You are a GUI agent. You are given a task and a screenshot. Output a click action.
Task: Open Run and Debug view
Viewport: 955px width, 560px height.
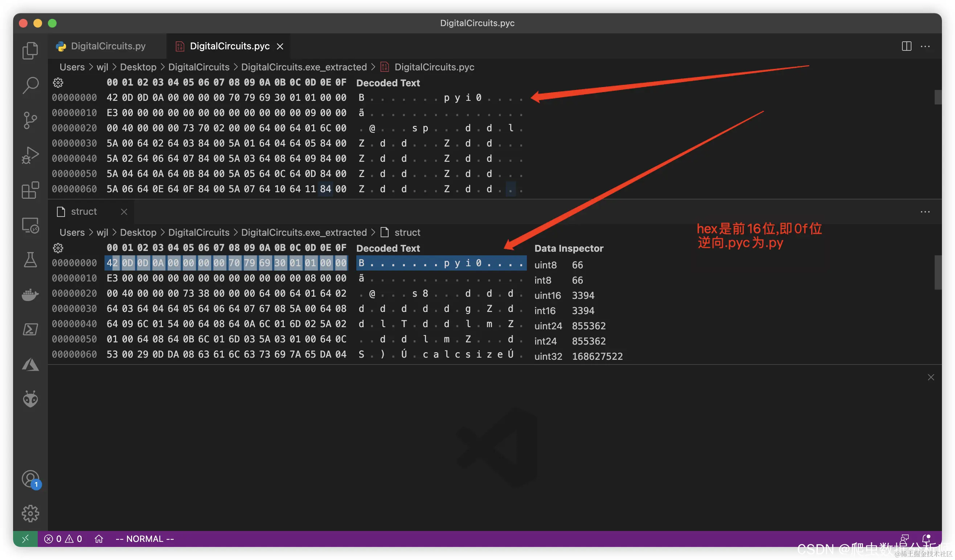tap(30, 155)
